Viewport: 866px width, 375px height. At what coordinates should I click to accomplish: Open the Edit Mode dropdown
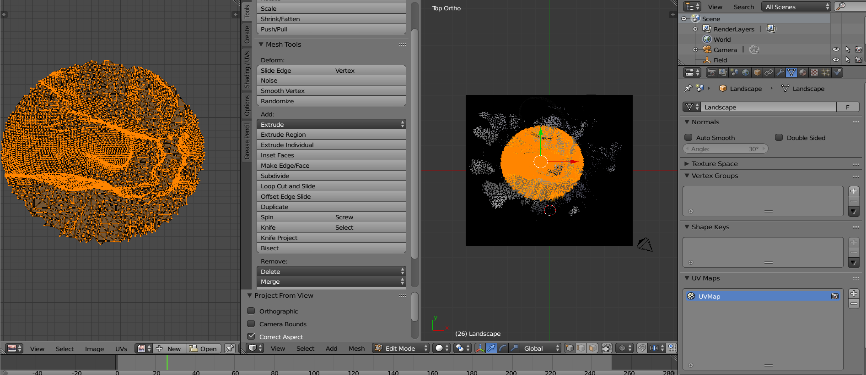[x=402, y=348]
